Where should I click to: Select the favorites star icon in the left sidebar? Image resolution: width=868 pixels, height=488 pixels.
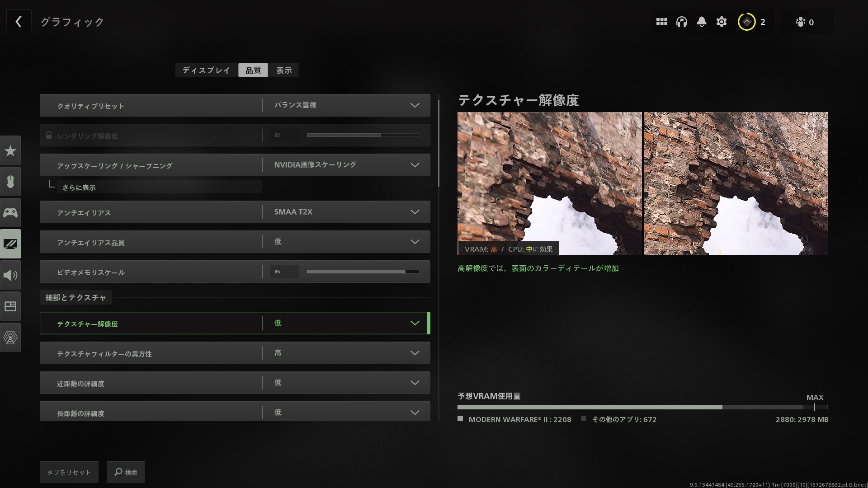(10, 150)
